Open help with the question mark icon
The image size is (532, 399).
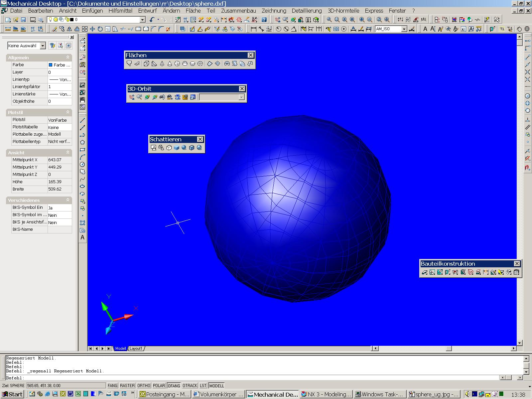pos(264,20)
